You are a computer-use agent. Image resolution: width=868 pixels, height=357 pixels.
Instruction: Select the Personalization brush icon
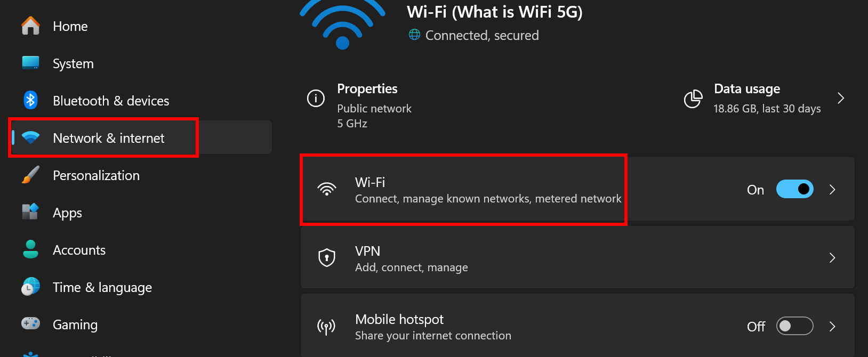30,175
